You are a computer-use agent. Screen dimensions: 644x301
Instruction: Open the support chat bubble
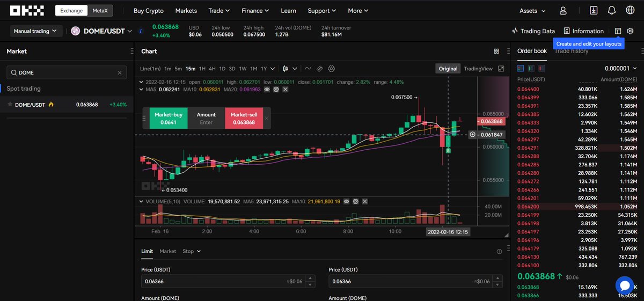(625, 285)
